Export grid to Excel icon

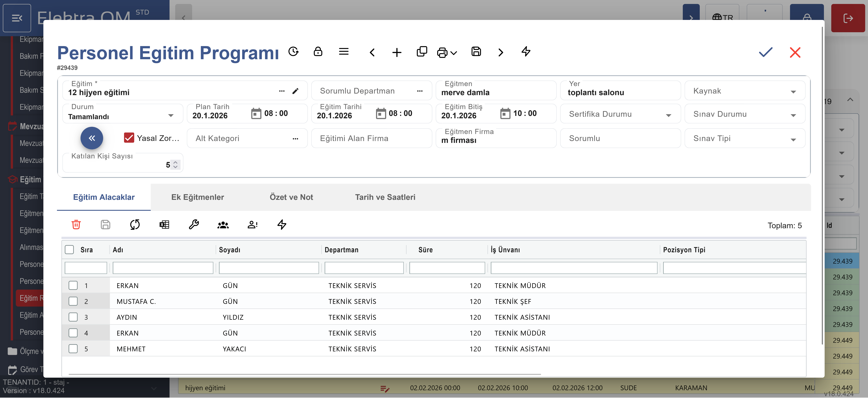pyautogui.click(x=164, y=224)
